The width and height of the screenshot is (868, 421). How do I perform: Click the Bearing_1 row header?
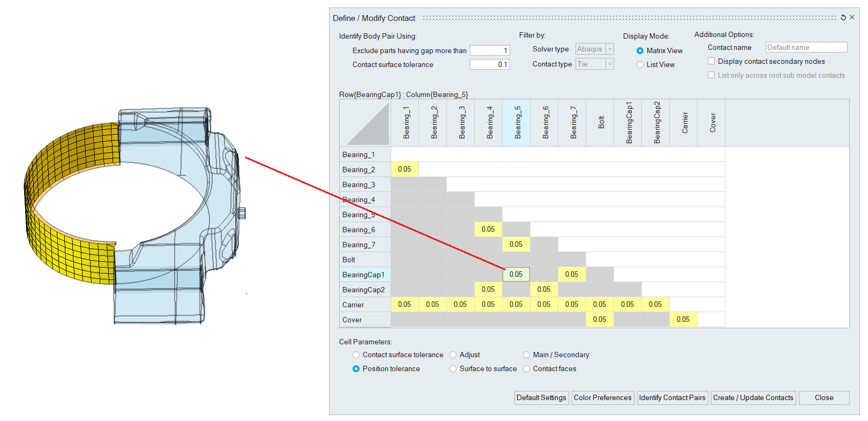point(365,154)
